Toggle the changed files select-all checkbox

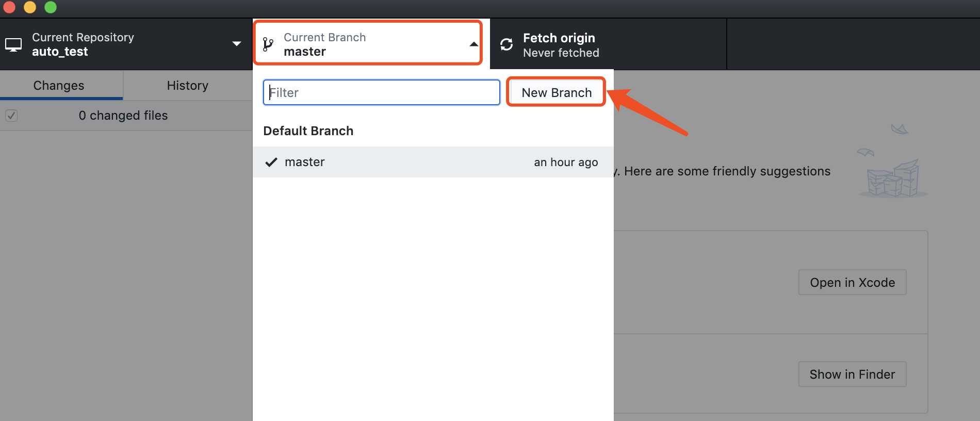tap(11, 116)
